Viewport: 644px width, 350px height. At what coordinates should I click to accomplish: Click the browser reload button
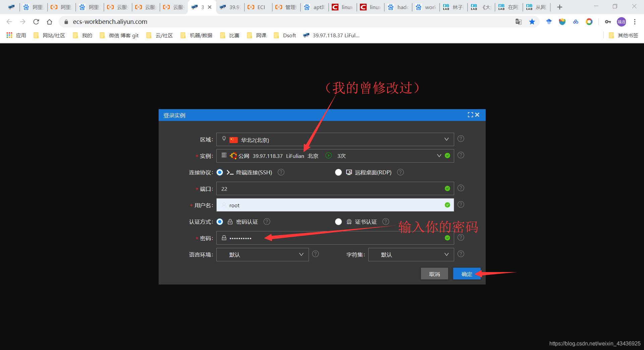pyautogui.click(x=36, y=22)
